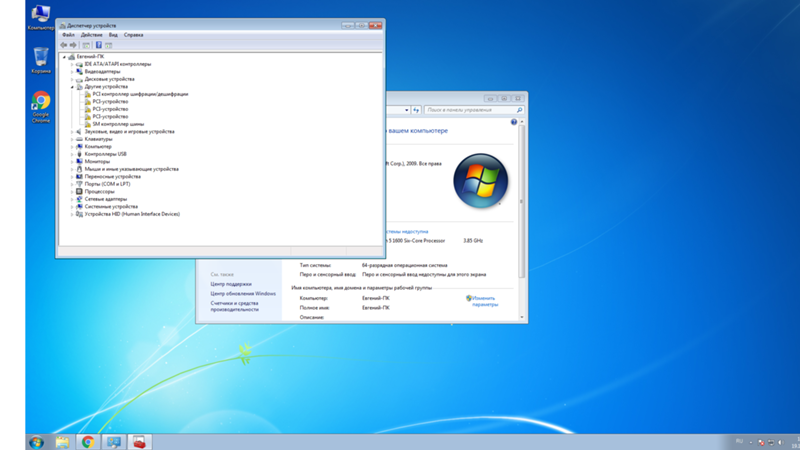Open Help with the blue question toolbar icon
Viewport: 800px width, 450px height.
pos(98,45)
